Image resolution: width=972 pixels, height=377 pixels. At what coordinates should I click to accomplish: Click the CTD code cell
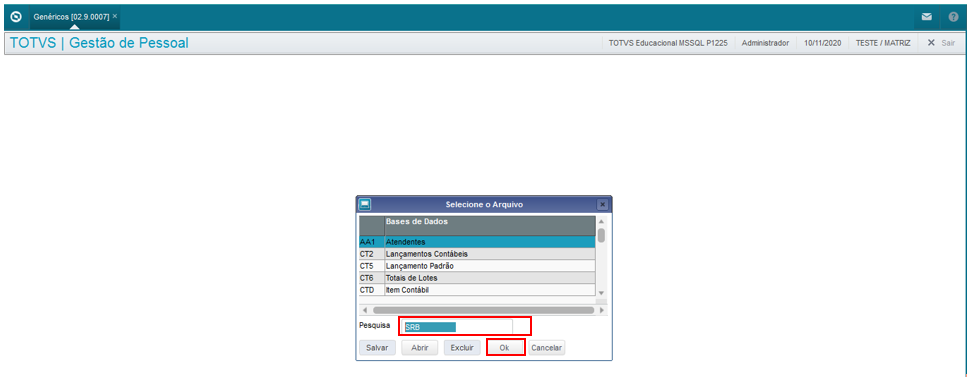(371, 290)
